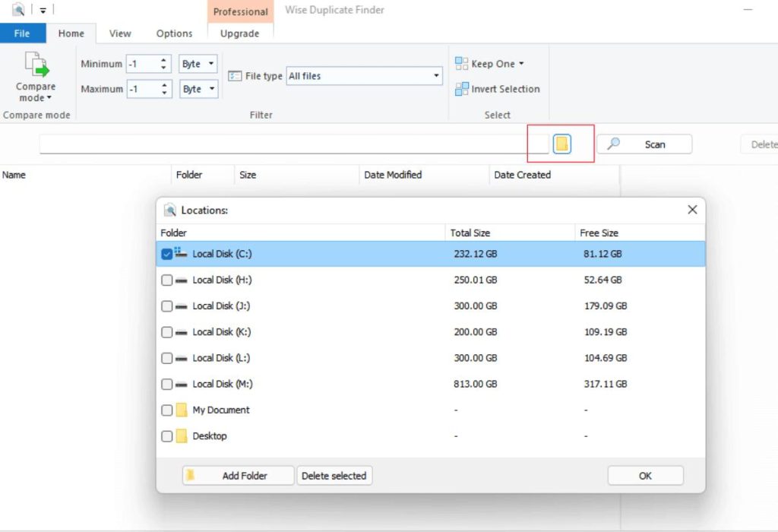
Task: Click the Total Size column header in Locations
Action: [x=510, y=233]
